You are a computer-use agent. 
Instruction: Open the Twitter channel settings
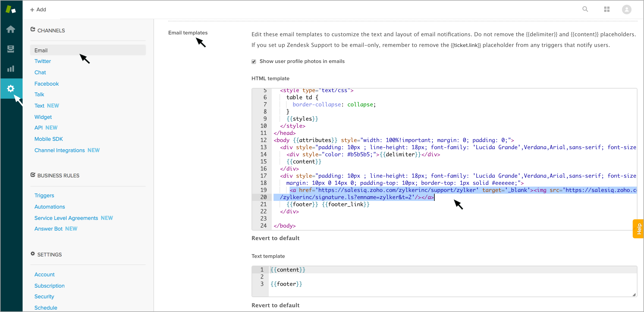pyautogui.click(x=43, y=61)
